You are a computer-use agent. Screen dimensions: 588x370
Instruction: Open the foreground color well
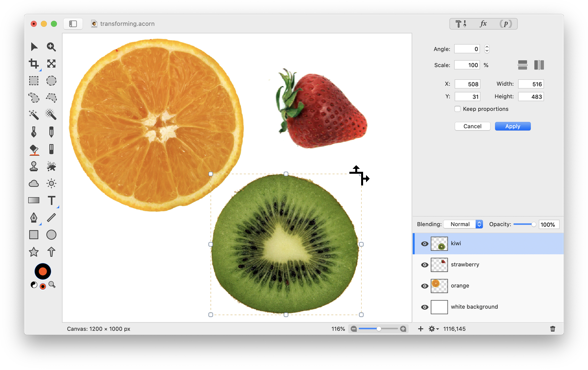tap(43, 271)
